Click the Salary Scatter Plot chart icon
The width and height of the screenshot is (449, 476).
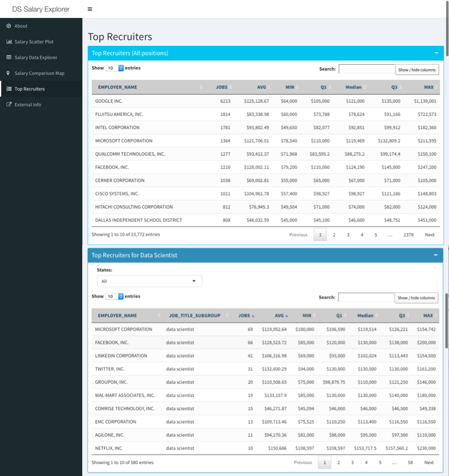tap(9, 42)
